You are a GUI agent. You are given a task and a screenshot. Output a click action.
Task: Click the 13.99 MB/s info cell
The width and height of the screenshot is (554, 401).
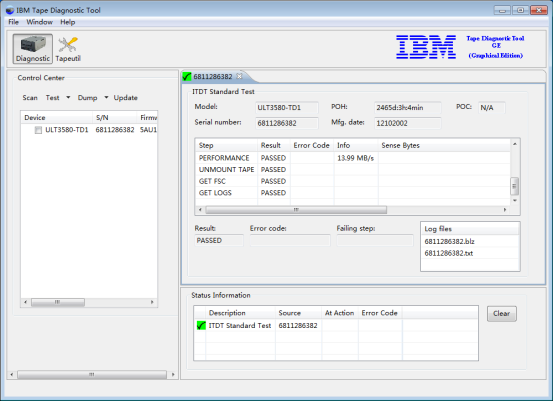tap(355, 158)
